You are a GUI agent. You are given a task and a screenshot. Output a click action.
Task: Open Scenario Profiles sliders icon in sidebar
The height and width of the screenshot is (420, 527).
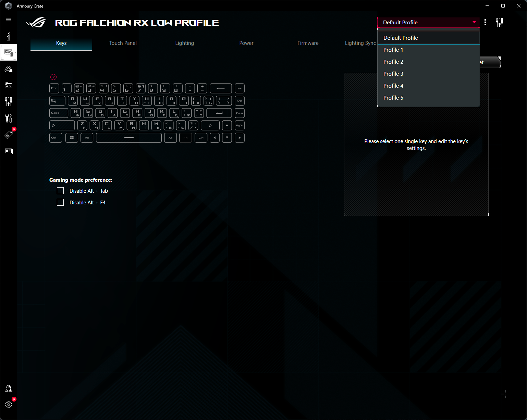point(9,101)
